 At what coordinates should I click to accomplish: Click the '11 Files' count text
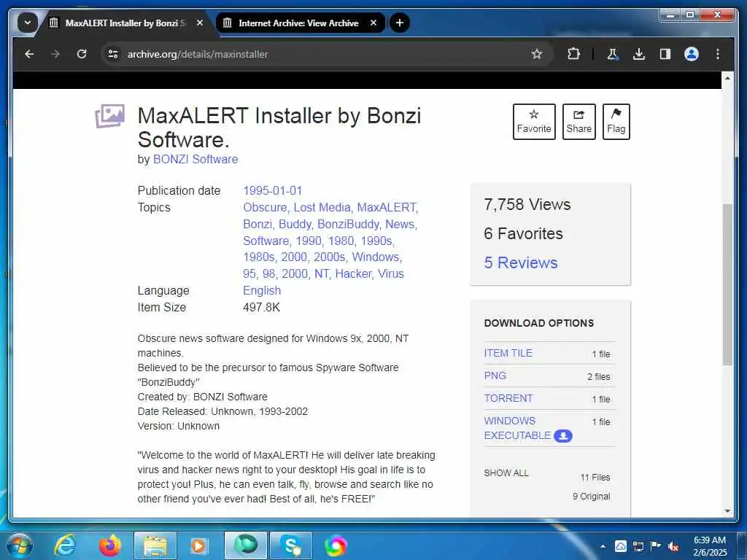click(x=595, y=477)
